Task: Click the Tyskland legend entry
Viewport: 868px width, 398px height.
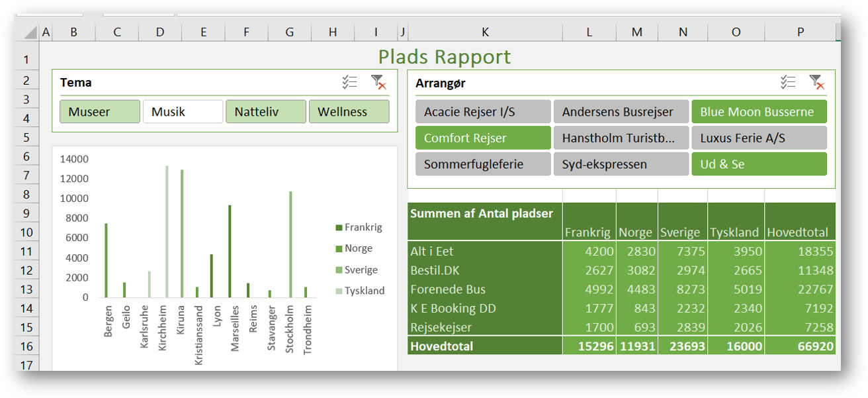Action: tap(358, 291)
